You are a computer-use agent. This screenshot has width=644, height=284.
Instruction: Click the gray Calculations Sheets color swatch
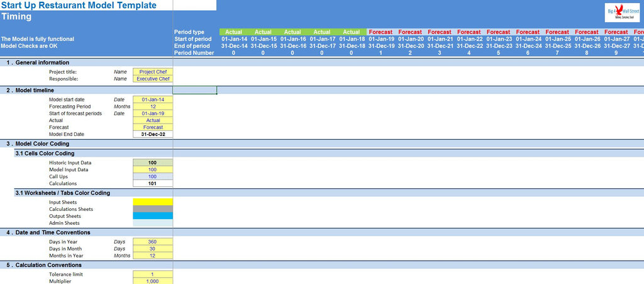click(153, 209)
